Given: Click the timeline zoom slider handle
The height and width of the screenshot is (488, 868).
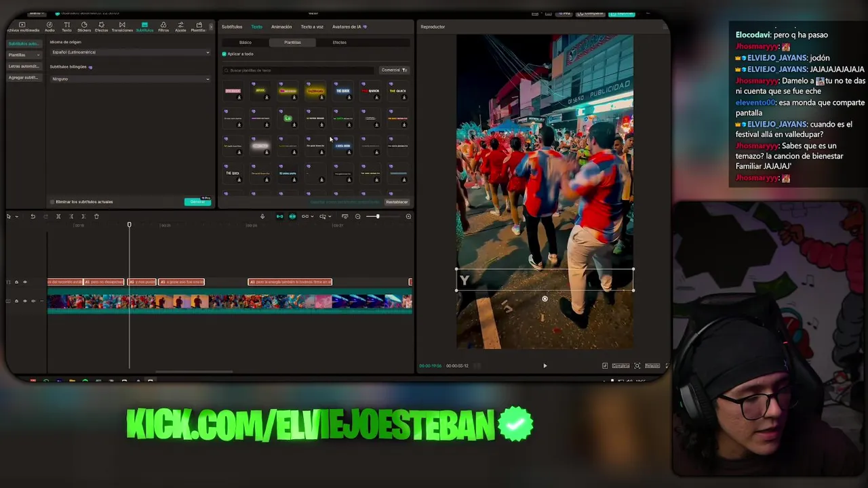Looking at the screenshot, I should [x=378, y=216].
